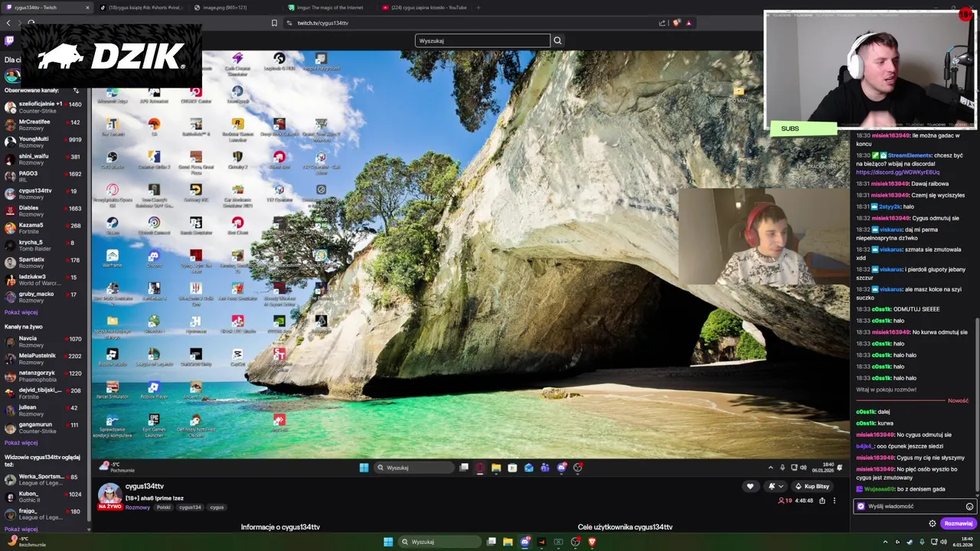Open a new browser tab plus button

point(479,8)
